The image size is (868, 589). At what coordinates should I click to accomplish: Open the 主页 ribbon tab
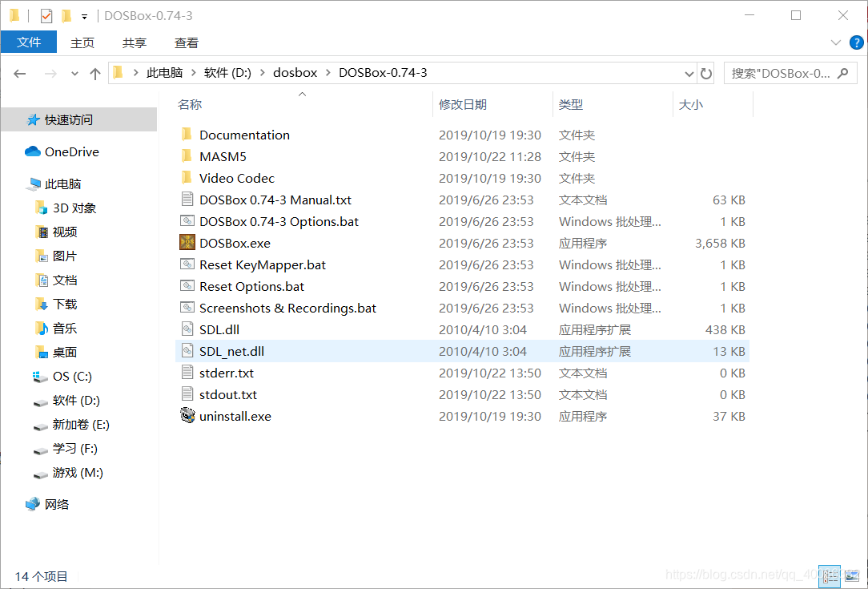pos(82,42)
